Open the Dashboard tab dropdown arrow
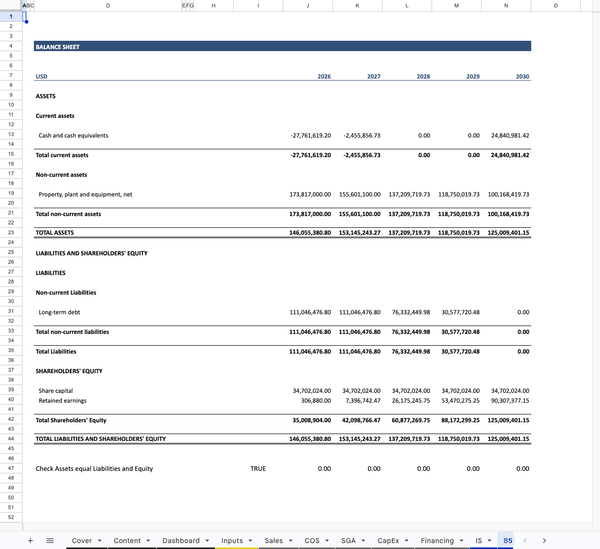600x549 pixels. pyautogui.click(x=209, y=541)
